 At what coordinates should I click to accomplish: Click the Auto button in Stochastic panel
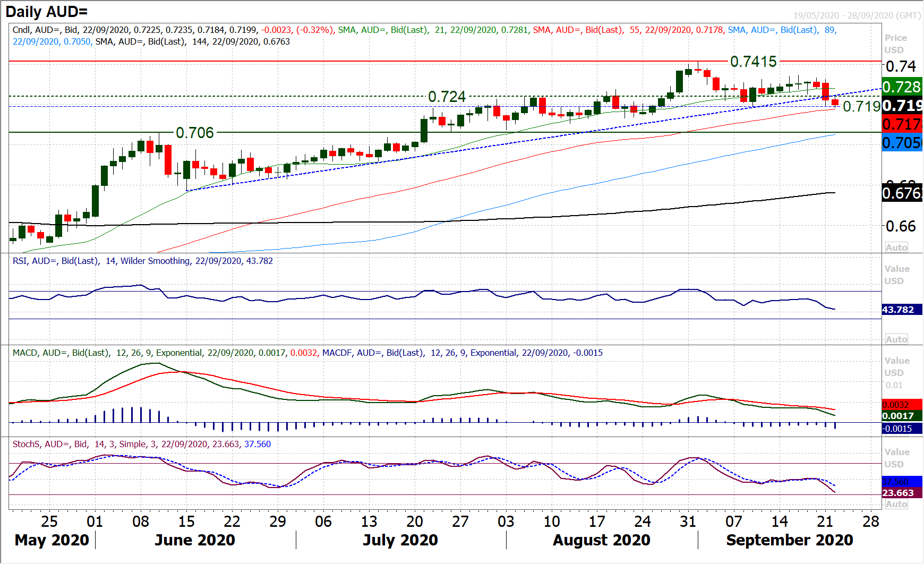[x=896, y=504]
